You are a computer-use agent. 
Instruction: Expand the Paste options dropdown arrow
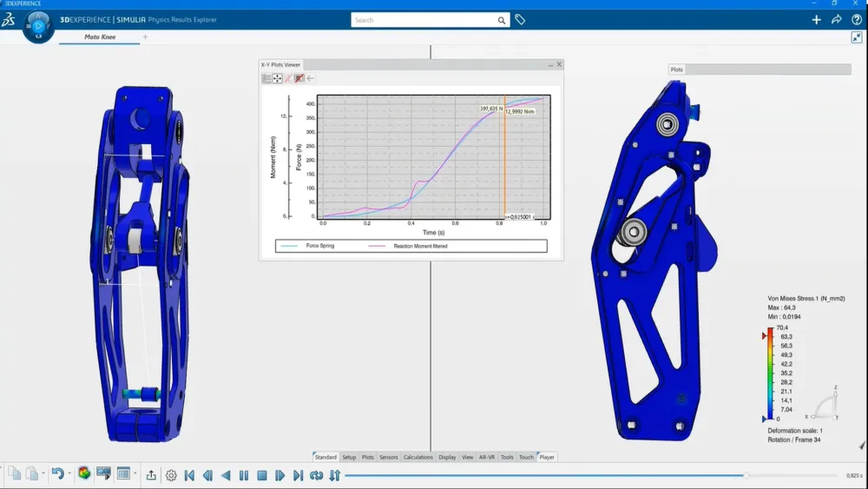click(x=43, y=474)
